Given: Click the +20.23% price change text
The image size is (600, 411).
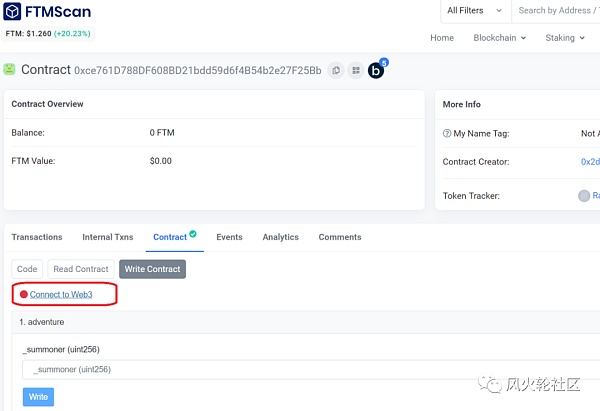Looking at the screenshot, I should 72,34.
